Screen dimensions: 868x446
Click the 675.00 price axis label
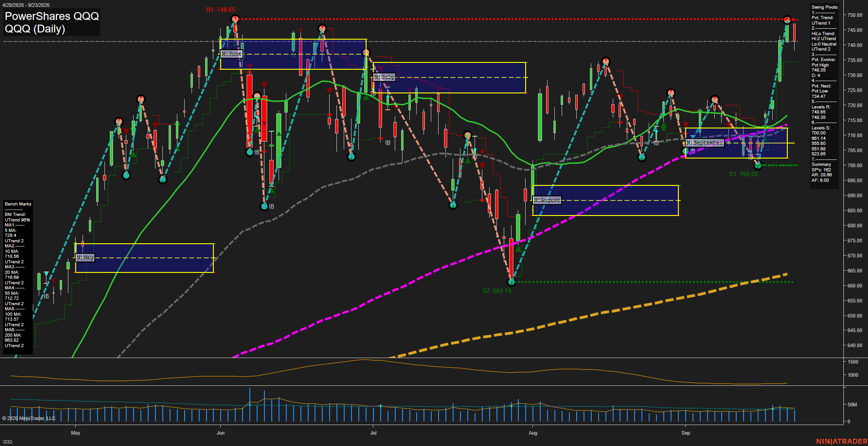click(x=855, y=241)
